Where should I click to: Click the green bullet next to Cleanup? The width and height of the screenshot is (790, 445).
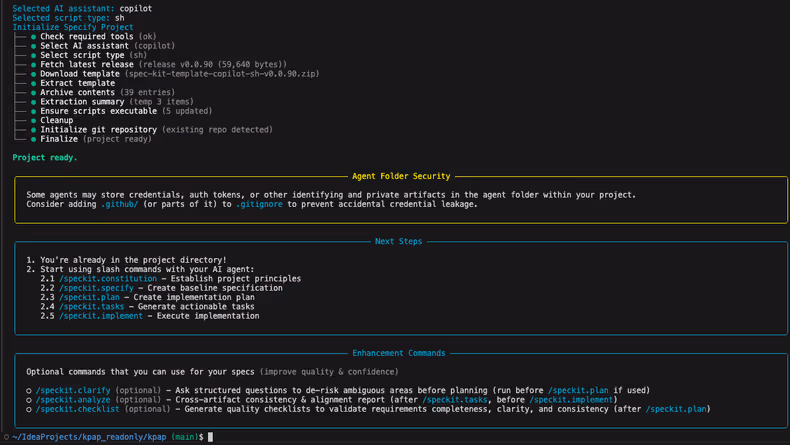pos(33,121)
